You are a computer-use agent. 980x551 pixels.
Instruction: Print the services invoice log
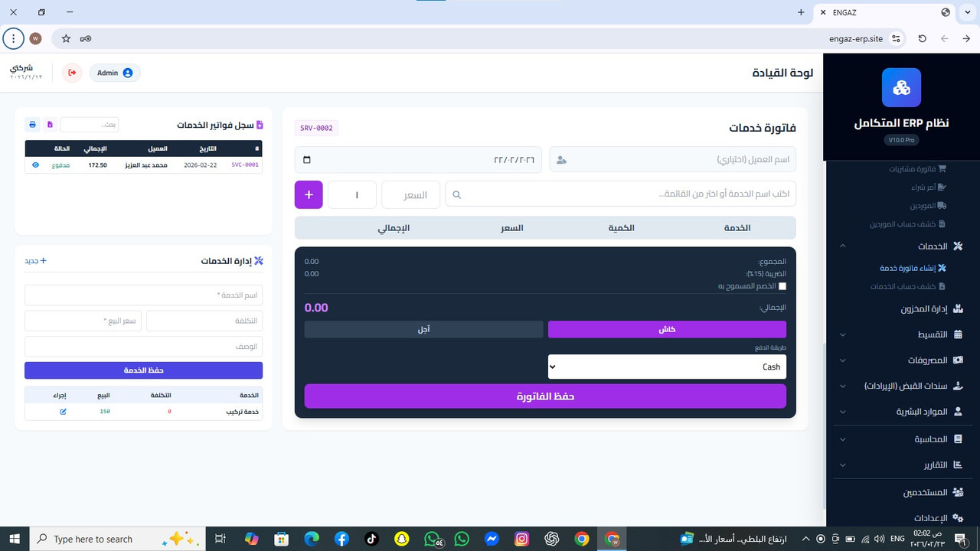31,124
